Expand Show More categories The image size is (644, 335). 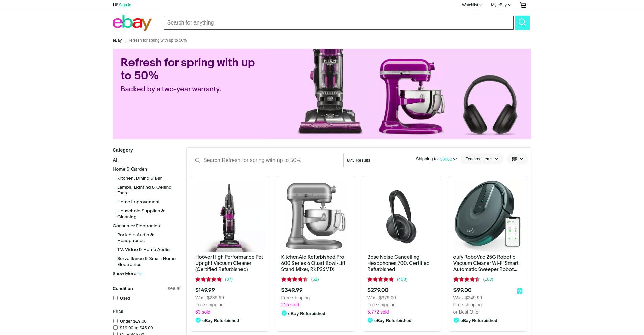pyautogui.click(x=127, y=274)
